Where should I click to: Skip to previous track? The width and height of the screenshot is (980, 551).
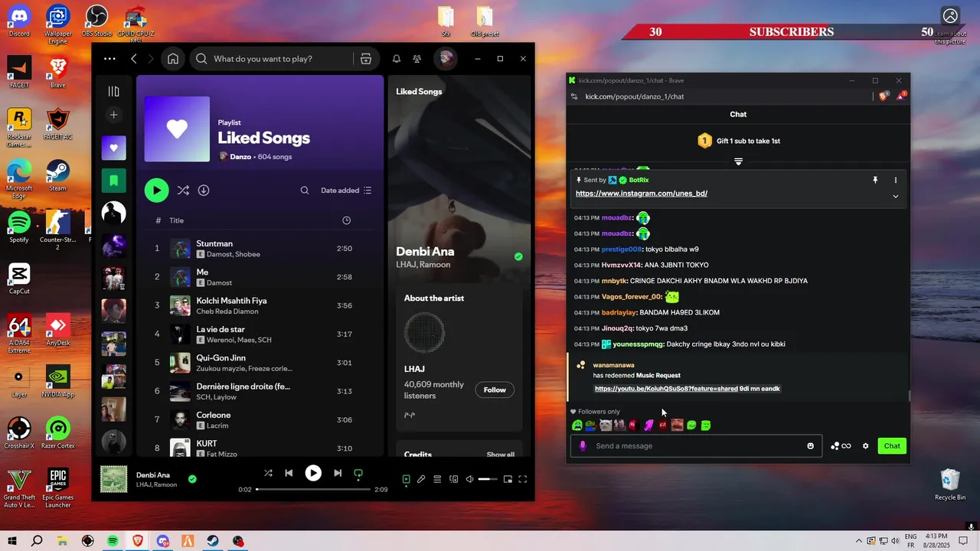pos(289,474)
